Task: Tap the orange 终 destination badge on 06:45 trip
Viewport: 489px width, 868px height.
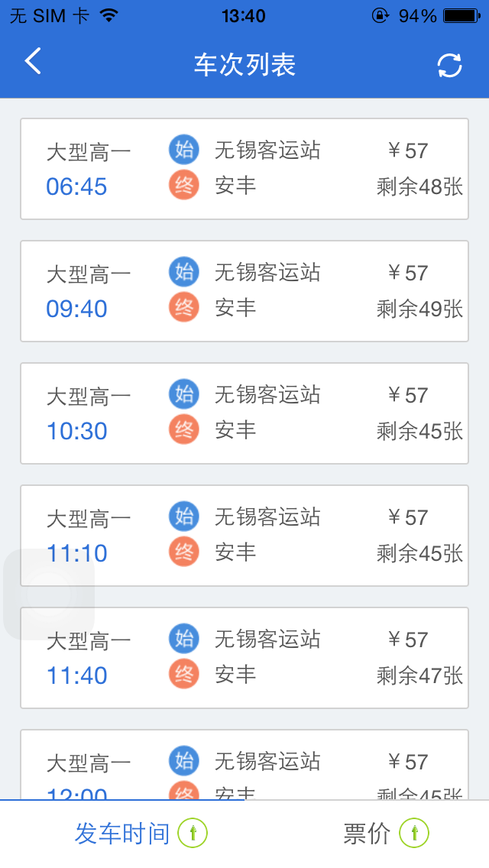Action: pos(183,185)
